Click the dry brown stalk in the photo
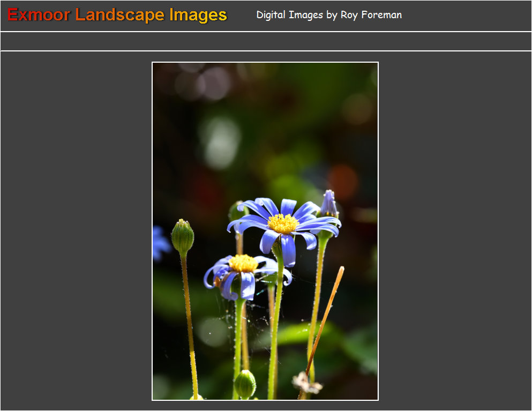The image size is (532, 411). (325, 320)
